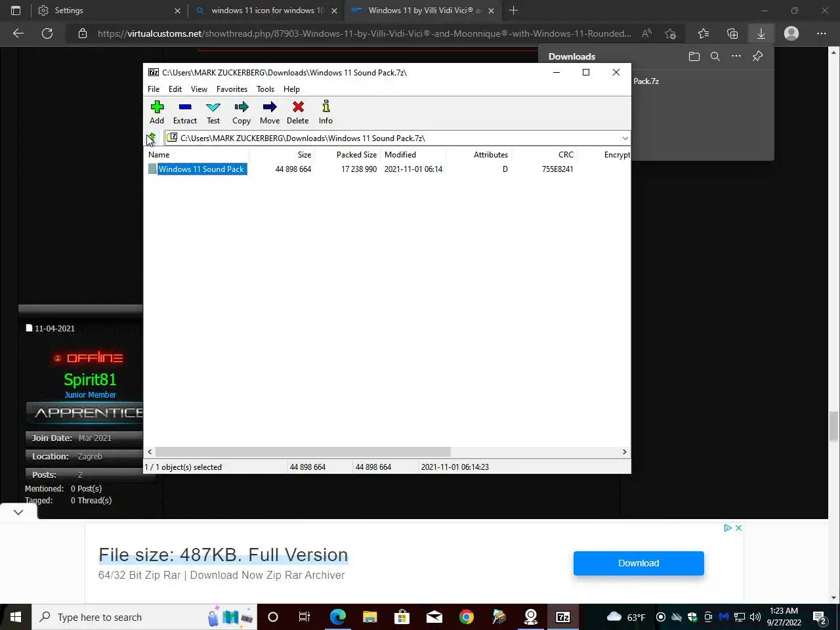The width and height of the screenshot is (840, 630).
Task: Go up one folder level in 7-Zip
Action: 152,138
